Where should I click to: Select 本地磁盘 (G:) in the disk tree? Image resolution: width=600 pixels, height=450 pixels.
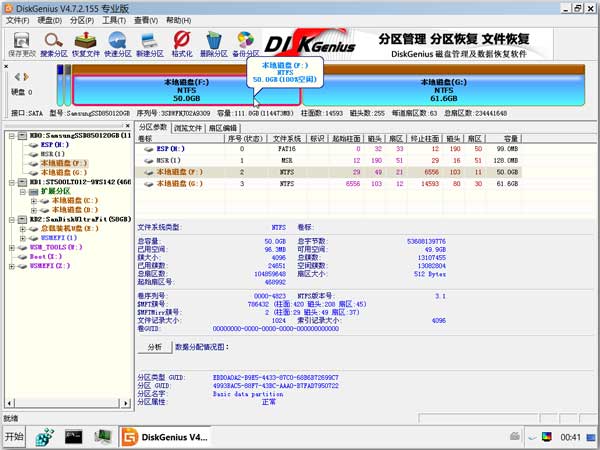64,173
